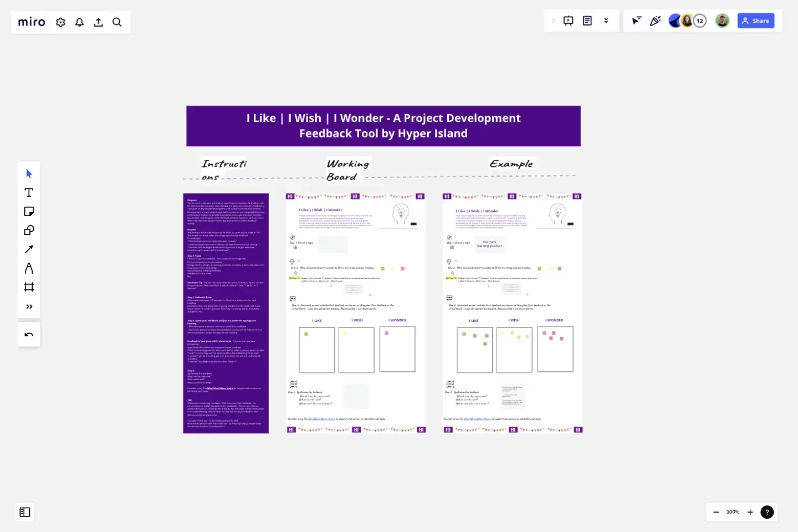Click I WISH box on Working Board
798x532 pixels.
(356, 350)
